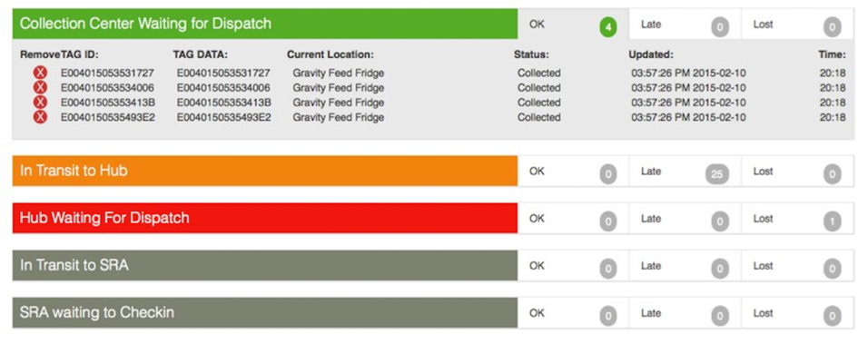
Task: Expand the SRA waiting to Checkin section
Action: pos(264,312)
